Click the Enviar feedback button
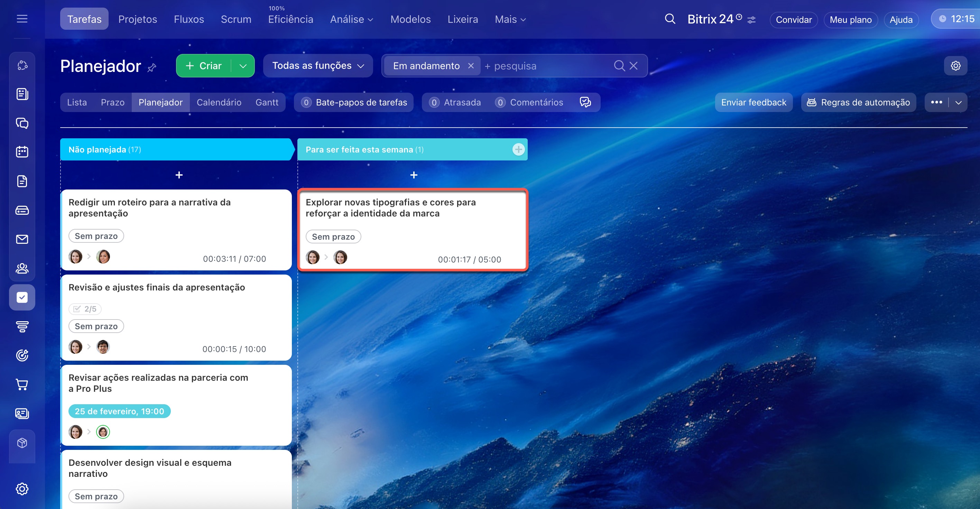The image size is (980, 509). (753, 102)
